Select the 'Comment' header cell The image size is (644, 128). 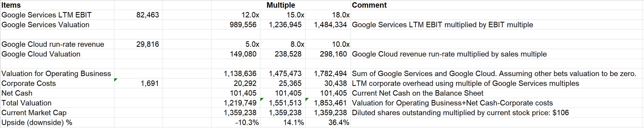tap(497, 5)
